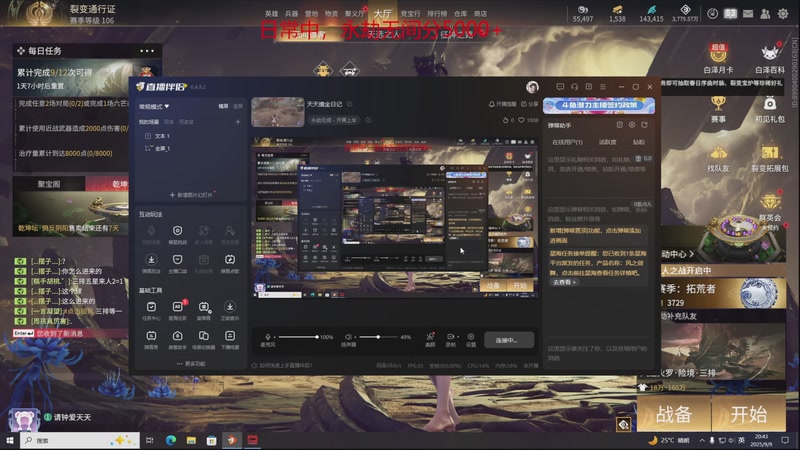The width and height of the screenshot is (800, 450).
Task: Open 白泽月卡 in the game lobby
Action: 718,58
